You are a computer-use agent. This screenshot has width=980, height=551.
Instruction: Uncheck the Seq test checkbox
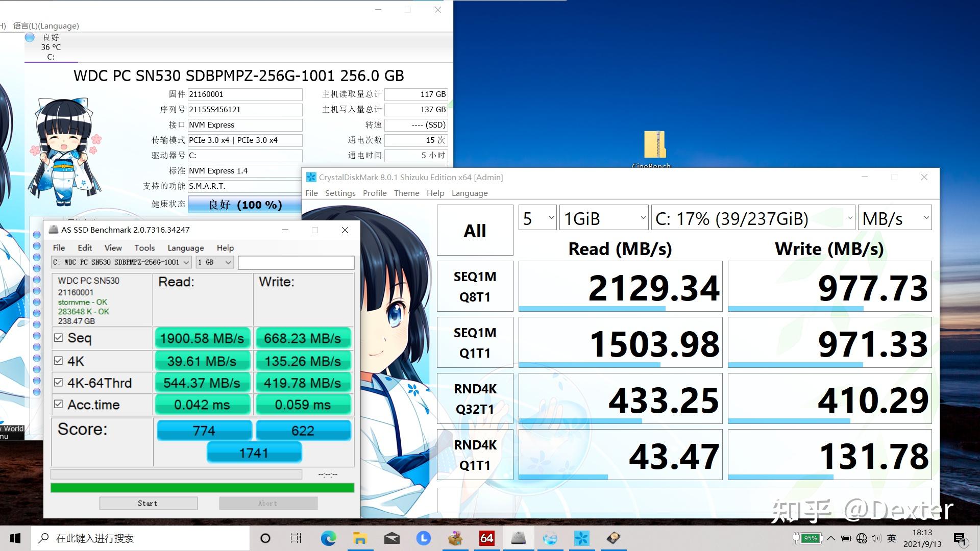pos(59,338)
